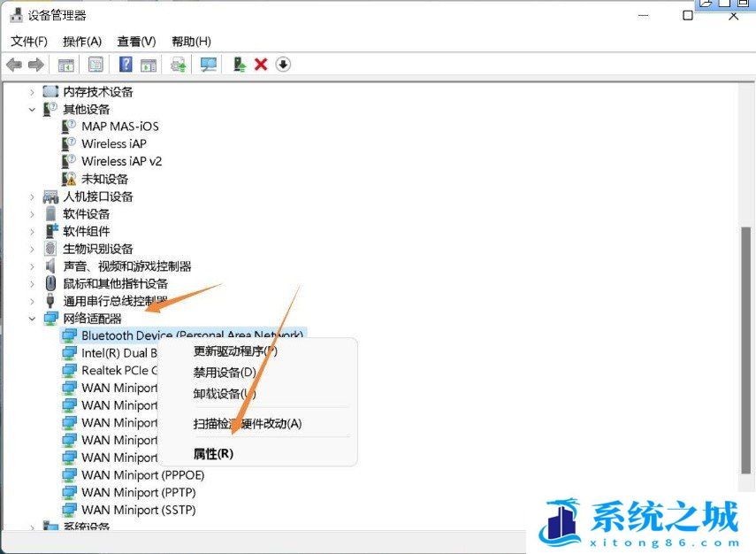Select the 未知设备 entry
The height and width of the screenshot is (554, 756).
[x=104, y=179]
